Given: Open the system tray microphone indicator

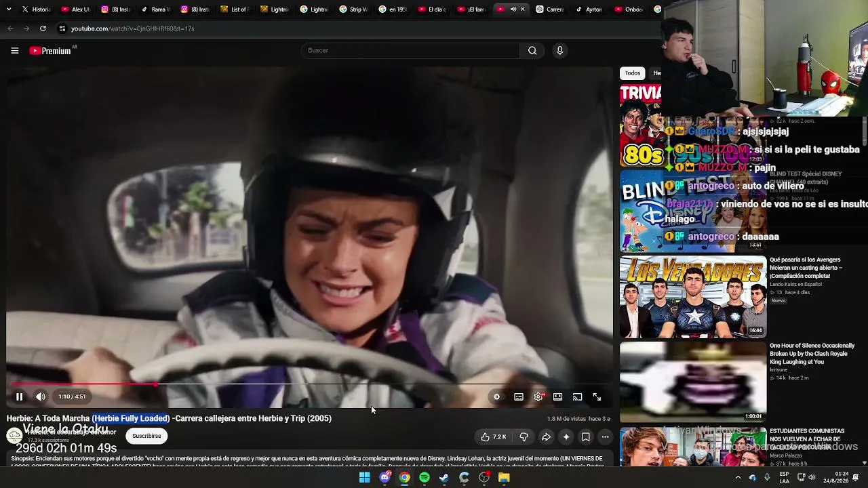Looking at the screenshot, I should 767,478.
